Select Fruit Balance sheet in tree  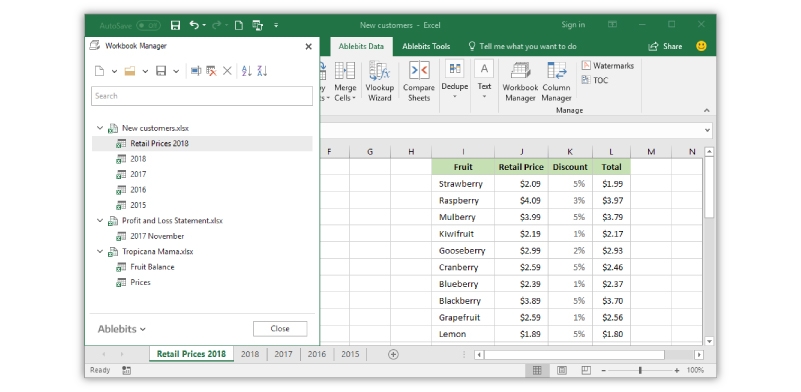tap(152, 267)
